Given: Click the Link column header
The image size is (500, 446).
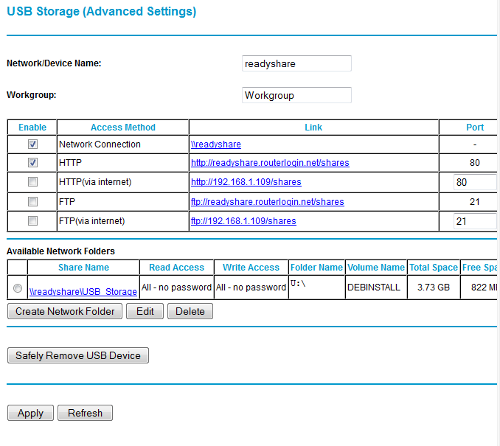Looking at the screenshot, I should tap(313, 127).
